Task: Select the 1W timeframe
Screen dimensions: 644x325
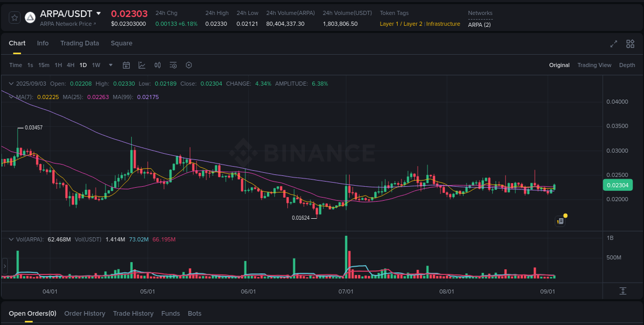Action: 96,65
